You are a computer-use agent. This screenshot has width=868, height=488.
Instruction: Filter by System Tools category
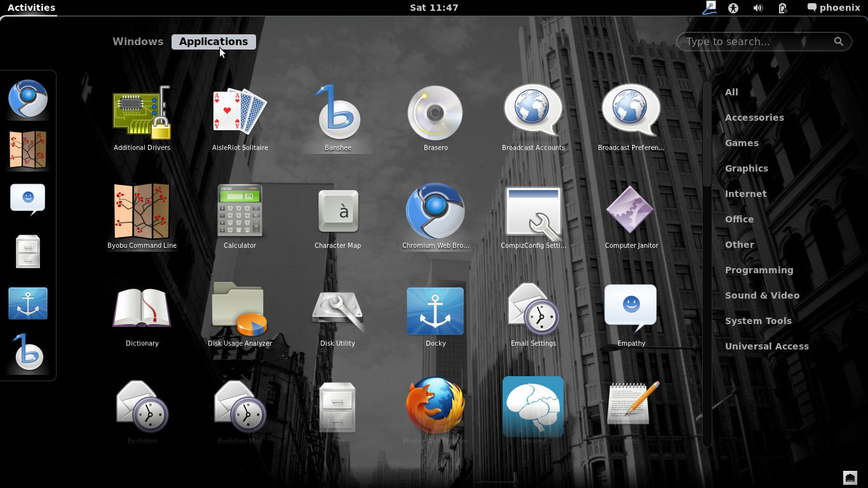pyautogui.click(x=758, y=321)
